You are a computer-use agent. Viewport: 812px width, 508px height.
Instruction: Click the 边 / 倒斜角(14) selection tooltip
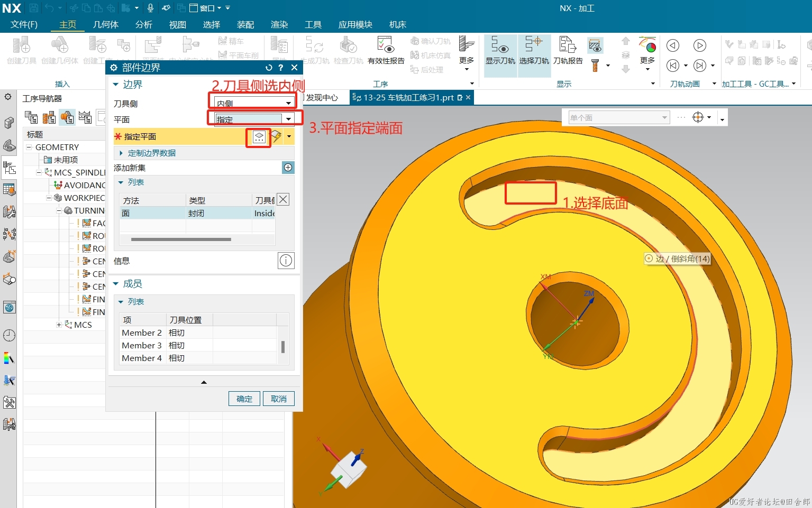tap(677, 258)
